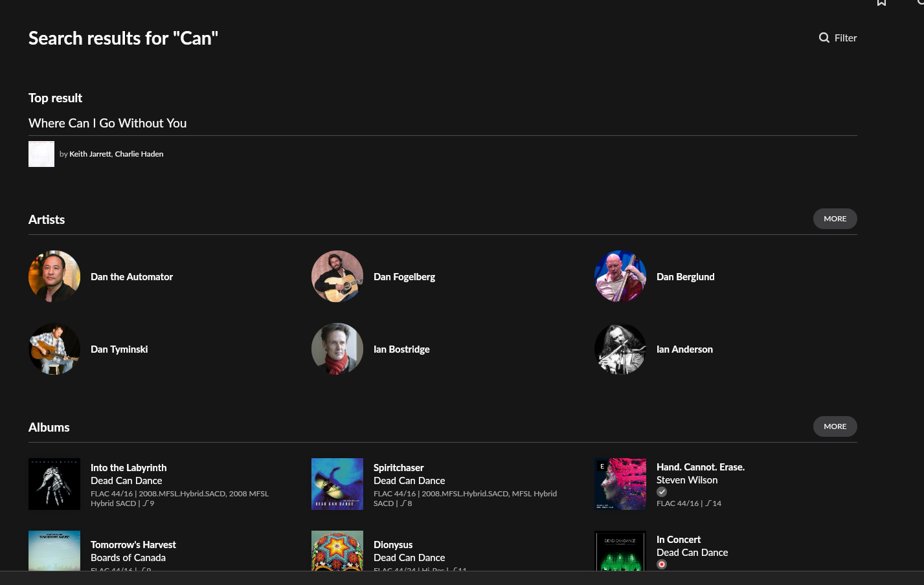Screen dimensions: 924x585
Task: Click format details under Spiritchaser
Action: [465, 498]
